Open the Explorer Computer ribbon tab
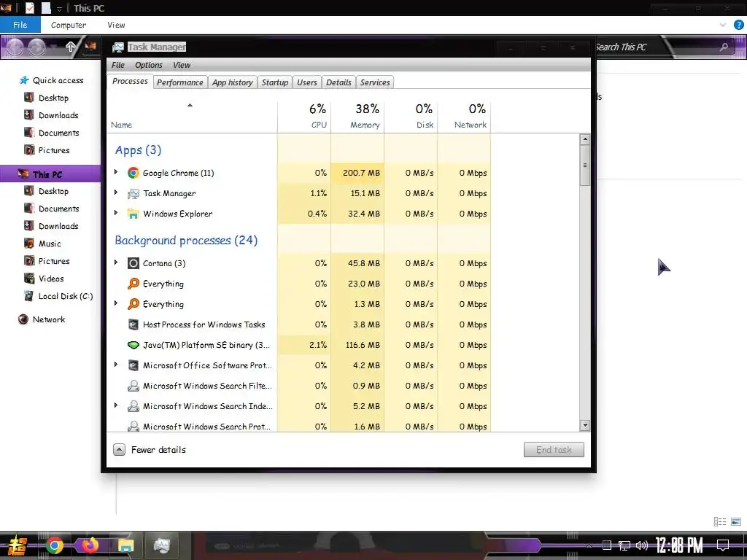Image resolution: width=747 pixels, height=560 pixels. pyautogui.click(x=69, y=25)
